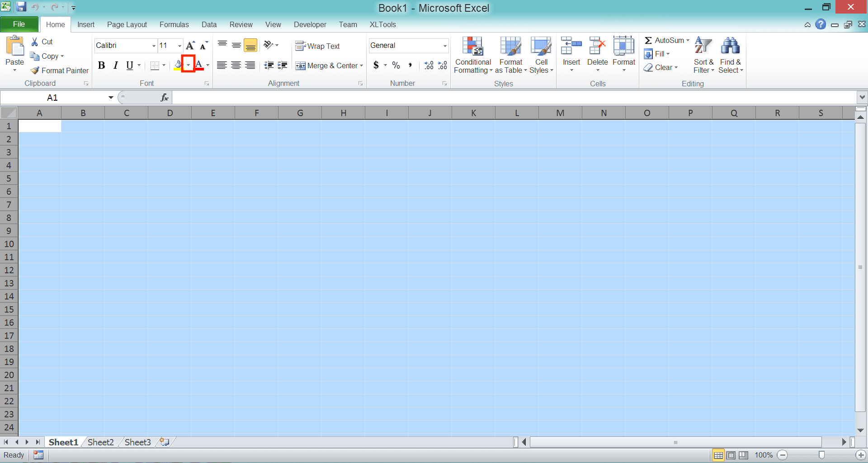Image resolution: width=868 pixels, height=463 pixels.
Task: Toggle Bold formatting
Action: (102, 65)
